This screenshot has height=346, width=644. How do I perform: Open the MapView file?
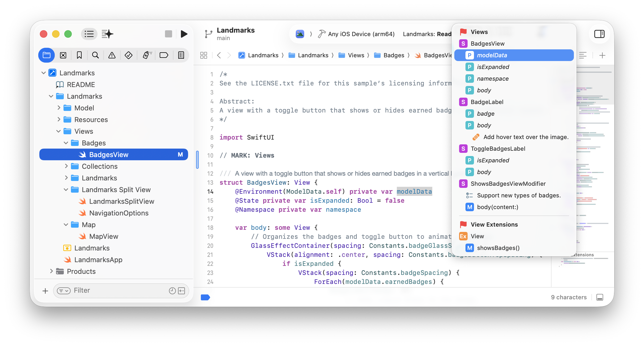(x=114, y=236)
